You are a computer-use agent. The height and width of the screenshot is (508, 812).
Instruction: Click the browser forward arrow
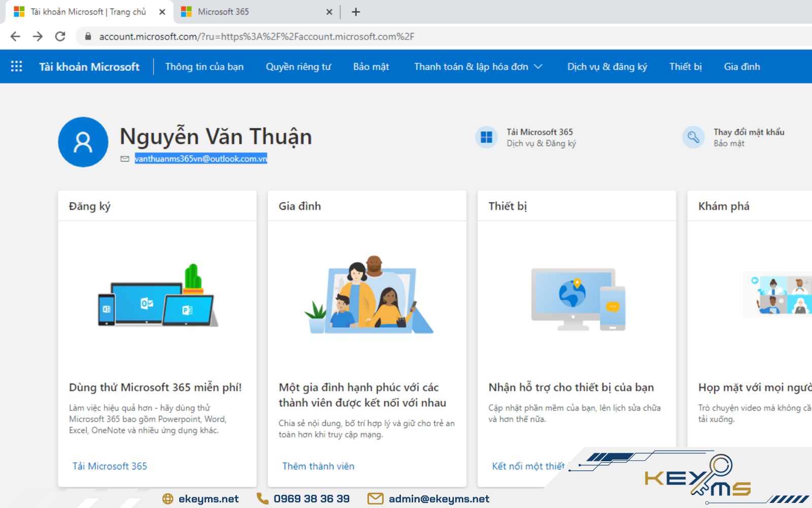point(38,37)
